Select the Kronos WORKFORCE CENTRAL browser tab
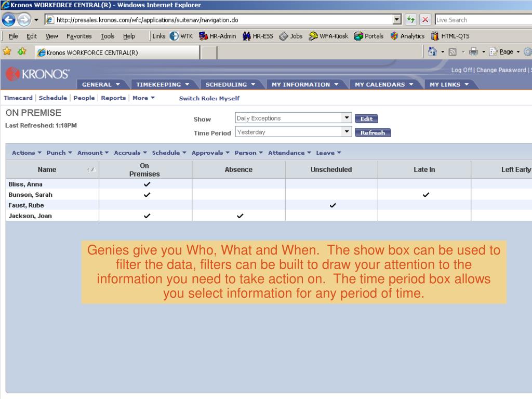This screenshot has height=399, width=532. coord(117,52)
